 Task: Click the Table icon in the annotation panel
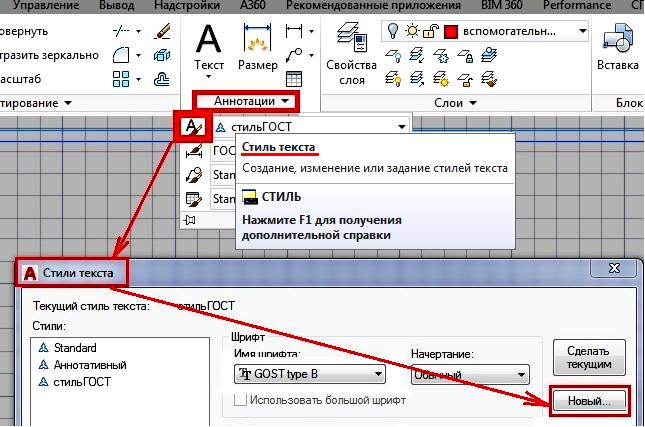[293, 78]
